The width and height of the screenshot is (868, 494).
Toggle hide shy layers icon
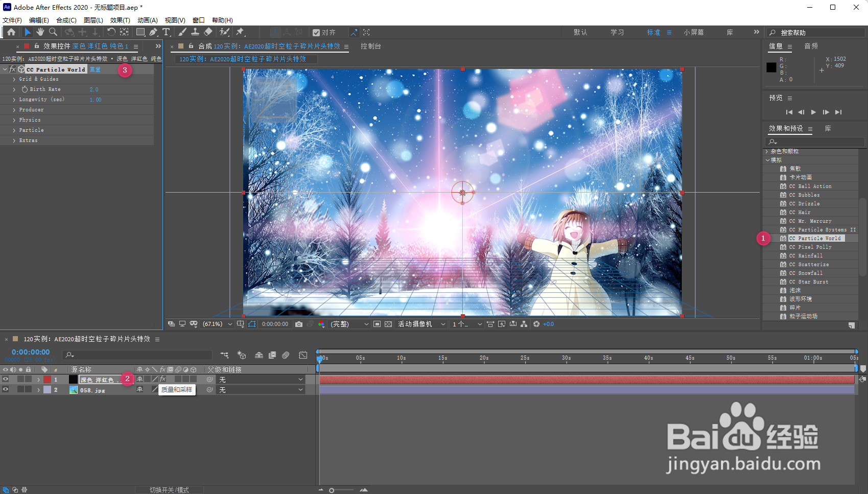(259, 355)
